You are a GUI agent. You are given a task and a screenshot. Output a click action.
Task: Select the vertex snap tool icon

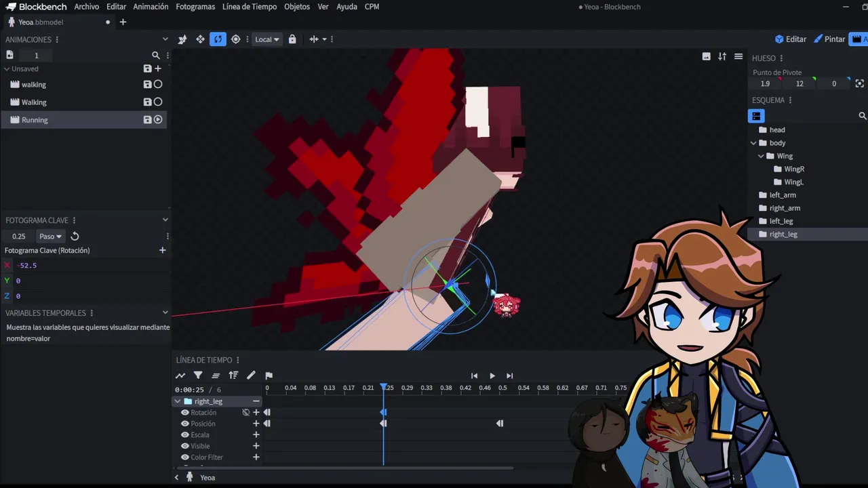point(182,39)
